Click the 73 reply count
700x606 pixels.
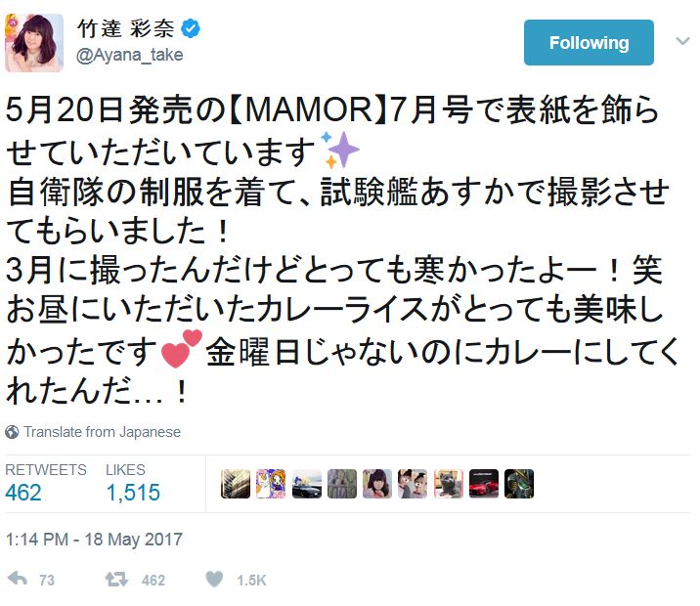tap(47, 581)
